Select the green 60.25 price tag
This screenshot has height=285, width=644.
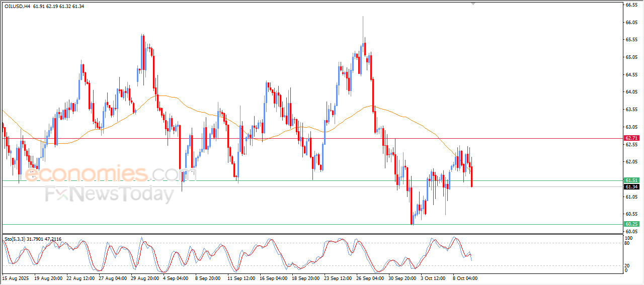pos(631,224)
